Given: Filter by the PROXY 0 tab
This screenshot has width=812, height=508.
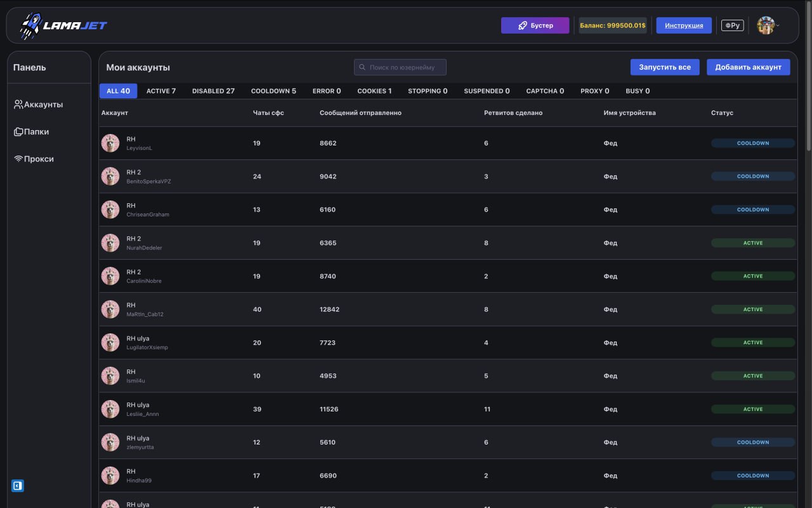Looking at the screenshot, I should tap(595, 91).
